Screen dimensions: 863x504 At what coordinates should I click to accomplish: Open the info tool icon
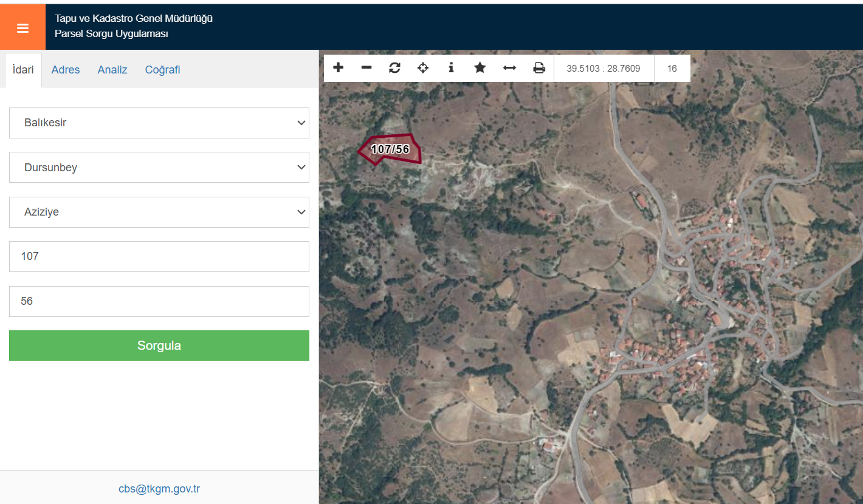(451, 68)
